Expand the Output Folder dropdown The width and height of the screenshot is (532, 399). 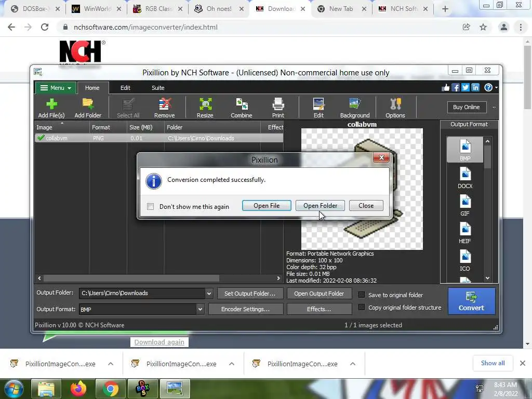point(209,293)
